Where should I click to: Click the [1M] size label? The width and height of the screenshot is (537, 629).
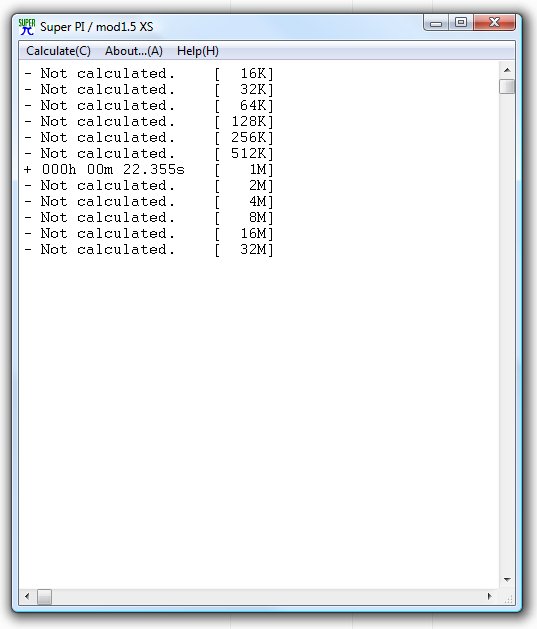244,170
